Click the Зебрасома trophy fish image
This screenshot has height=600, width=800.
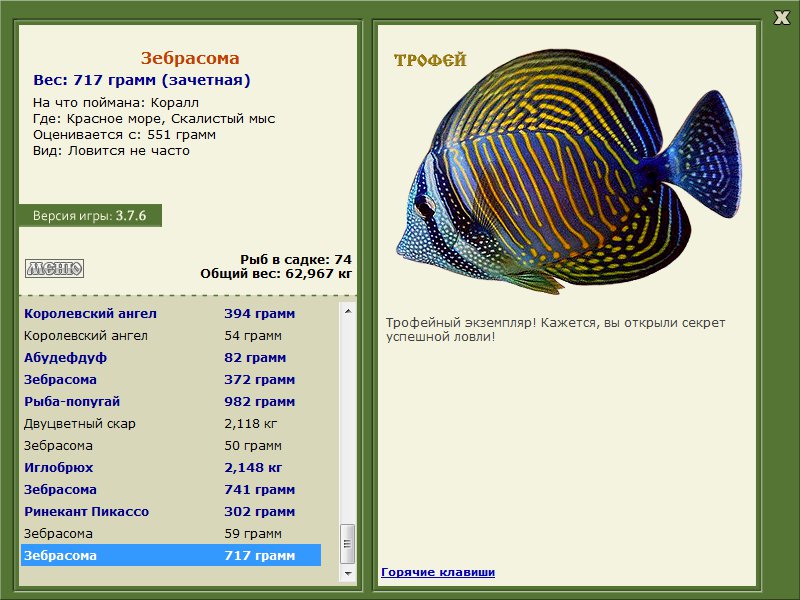[568, 172]
